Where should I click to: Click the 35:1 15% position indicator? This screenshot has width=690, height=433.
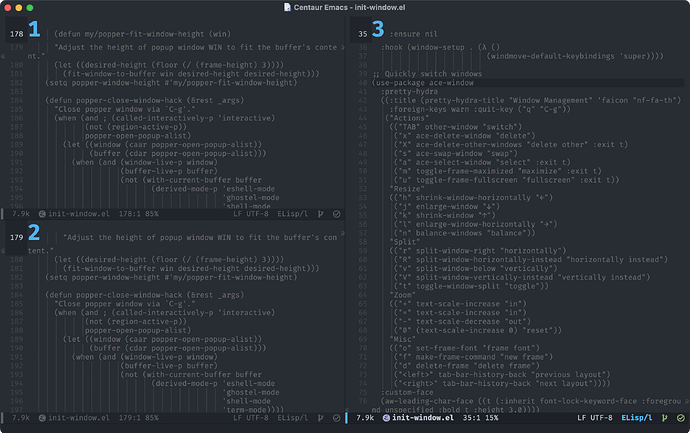481,418
